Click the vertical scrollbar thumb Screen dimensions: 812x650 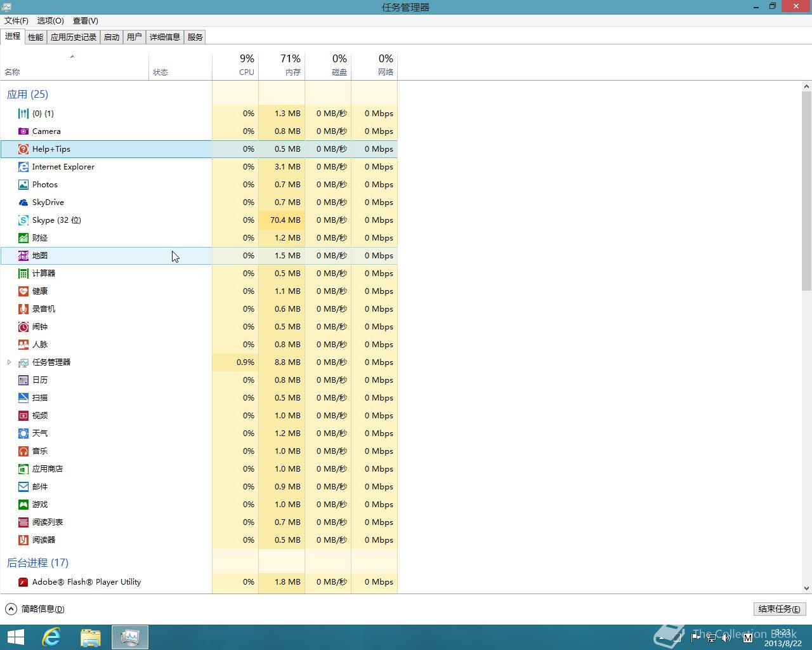click(806, 190)
